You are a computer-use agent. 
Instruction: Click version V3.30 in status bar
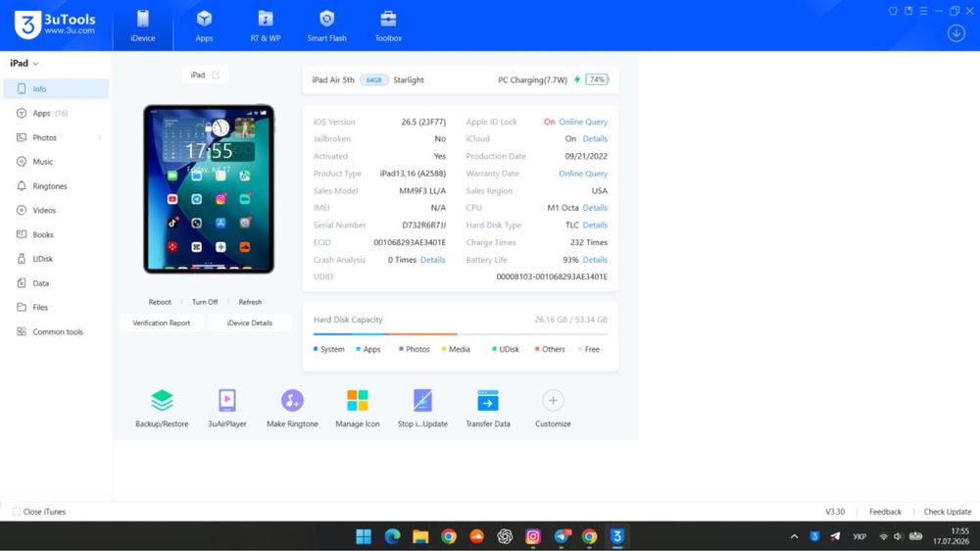coord(835,512)
